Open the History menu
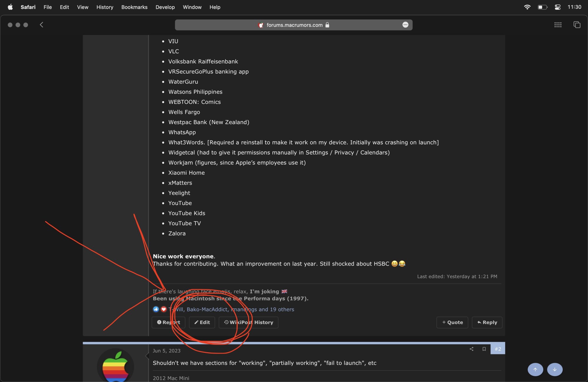 click(x=105, y=7)
